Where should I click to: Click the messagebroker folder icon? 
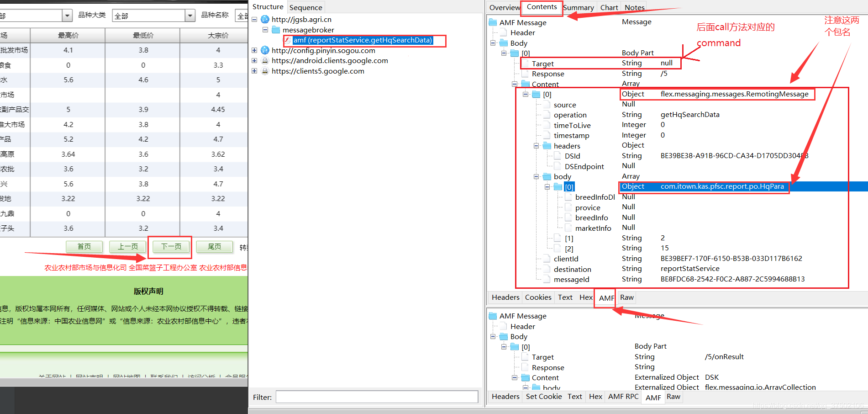276,30
